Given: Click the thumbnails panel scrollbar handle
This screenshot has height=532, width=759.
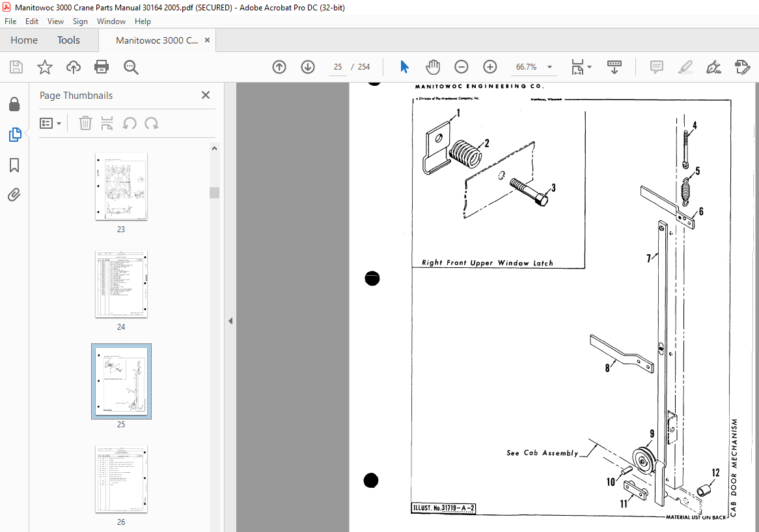Looking at the screenshot, I should click(214, 193).
